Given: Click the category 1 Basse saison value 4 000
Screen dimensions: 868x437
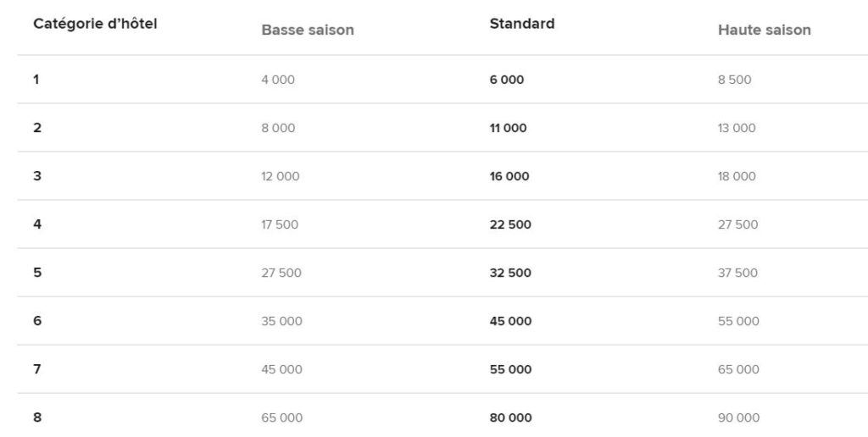Looking at the screenshot, I should (x=278, y=80).
